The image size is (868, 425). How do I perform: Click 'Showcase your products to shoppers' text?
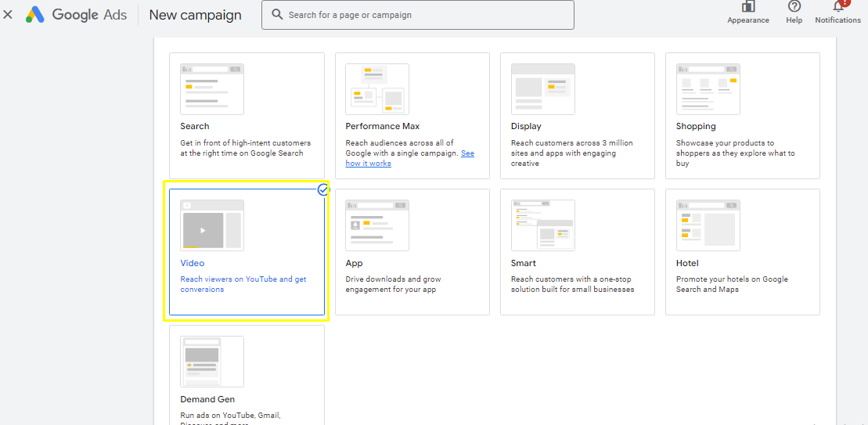coord(735,153)
